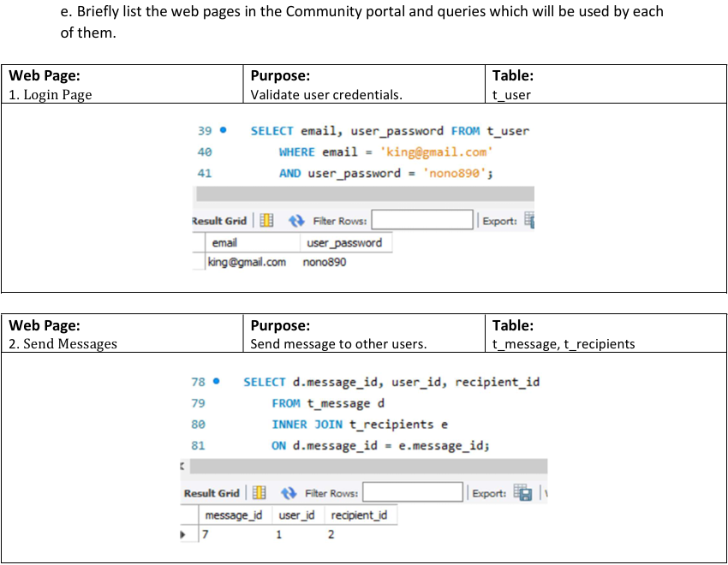728x565 pixels.
Task: Click the user_id column header
Action: pyautogui.click(x=296, y=515)
